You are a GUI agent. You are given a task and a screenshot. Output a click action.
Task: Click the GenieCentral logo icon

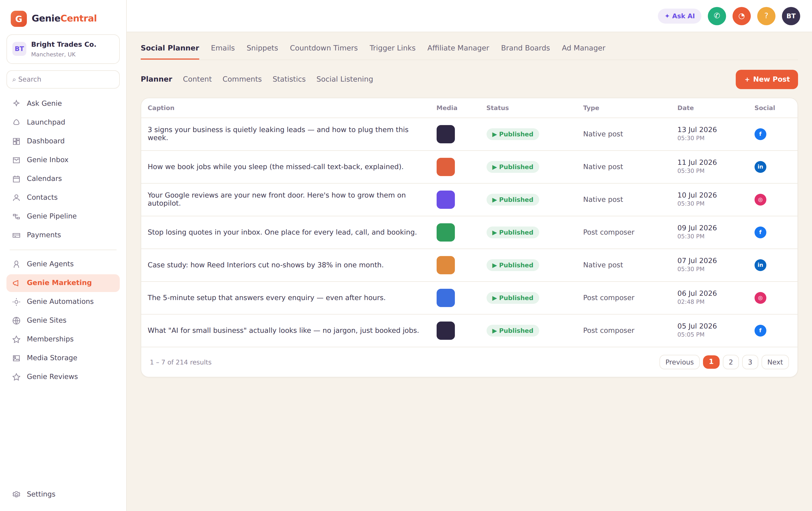(19, 19)
